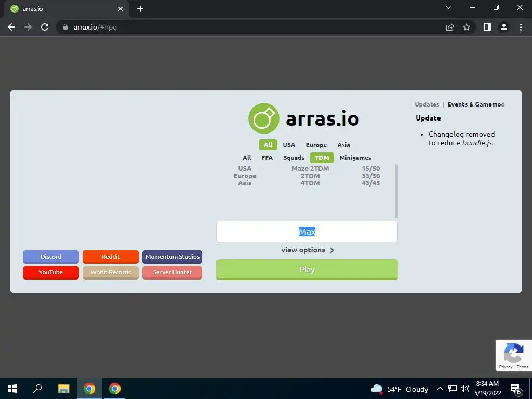The height and width of the screenshot is (399, 532).
Task: Click the name input field containing Max
Action: click(x=307, y=231)
